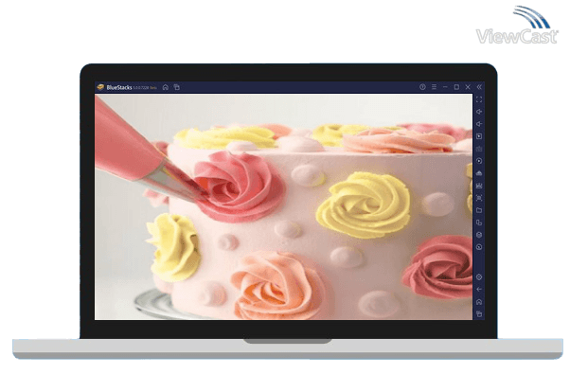The height and width of the screenshot is (392, 570).
Task: Open the multi-instance tabs icon in title bar
Action: [177, 87]
